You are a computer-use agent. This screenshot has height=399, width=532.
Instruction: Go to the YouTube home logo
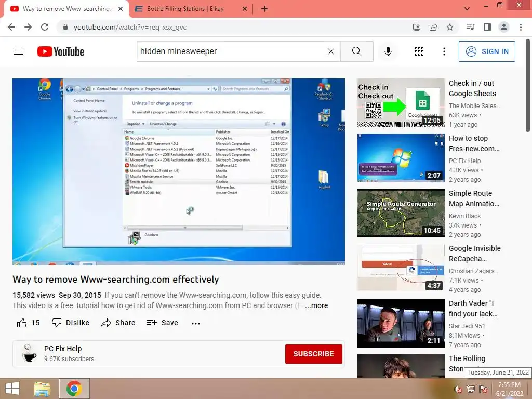click(x=61, y=51)
